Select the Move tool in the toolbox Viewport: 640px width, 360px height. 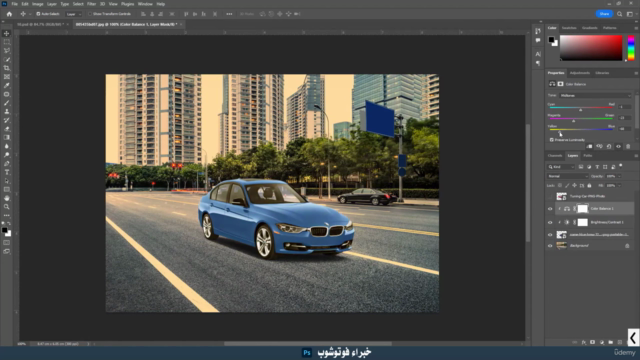coord(7,33)
